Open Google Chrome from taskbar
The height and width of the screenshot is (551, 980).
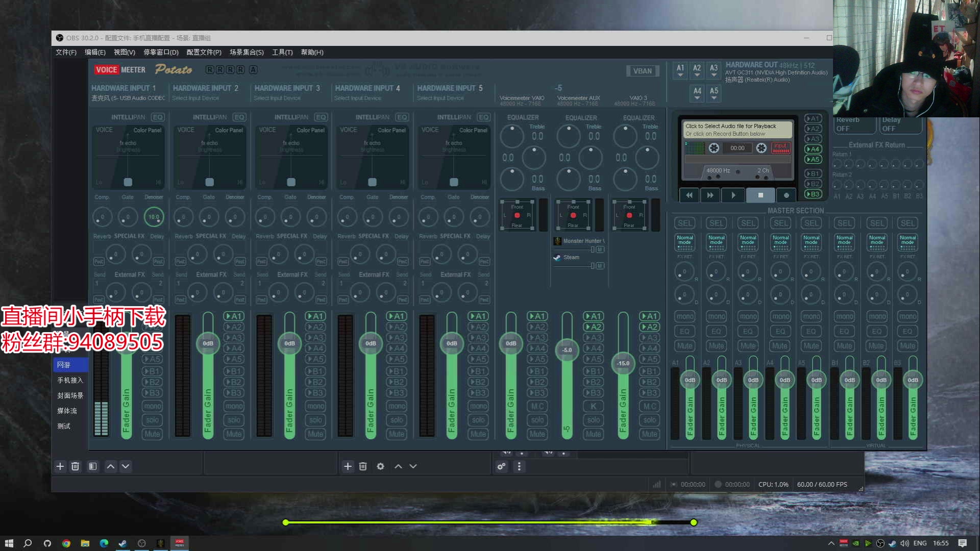coord(66,543)
